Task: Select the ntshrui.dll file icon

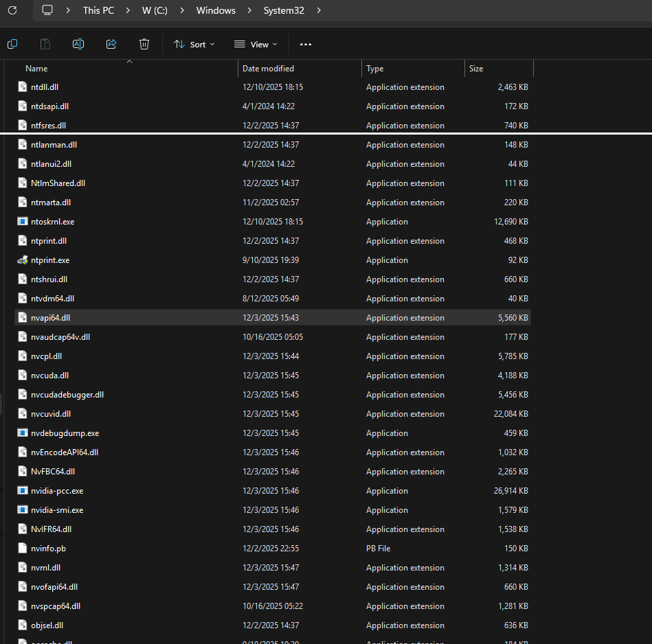Action: (23, 279)
